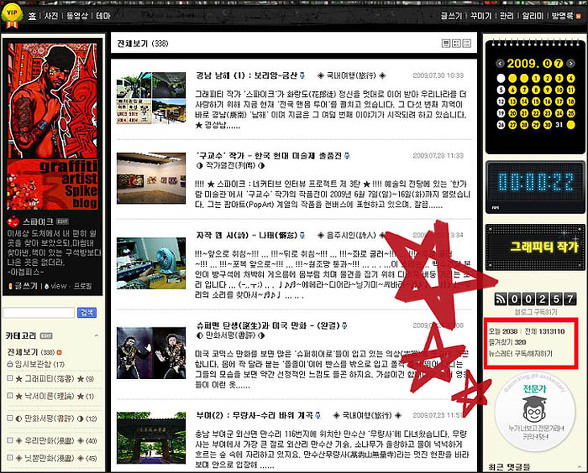This screenshot has width=588, height=473.
Task: Focus the blog search input field
Action: [39, 312]
